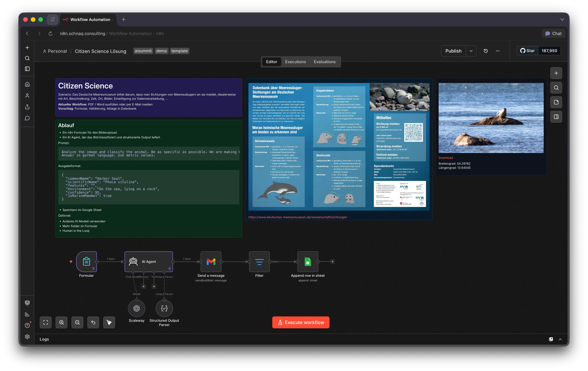
Task: Click the aisummit tag
Action: click(143, 51)
